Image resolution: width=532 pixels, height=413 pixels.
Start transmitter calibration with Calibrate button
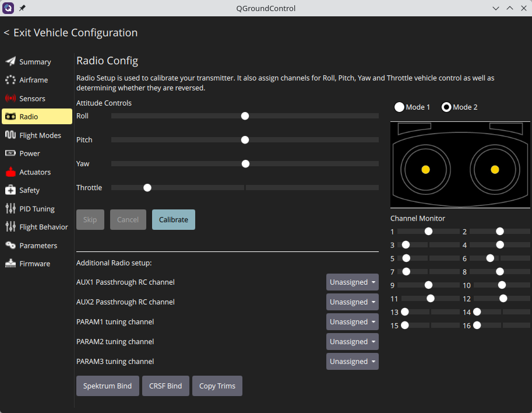click(x=173, y=219)
